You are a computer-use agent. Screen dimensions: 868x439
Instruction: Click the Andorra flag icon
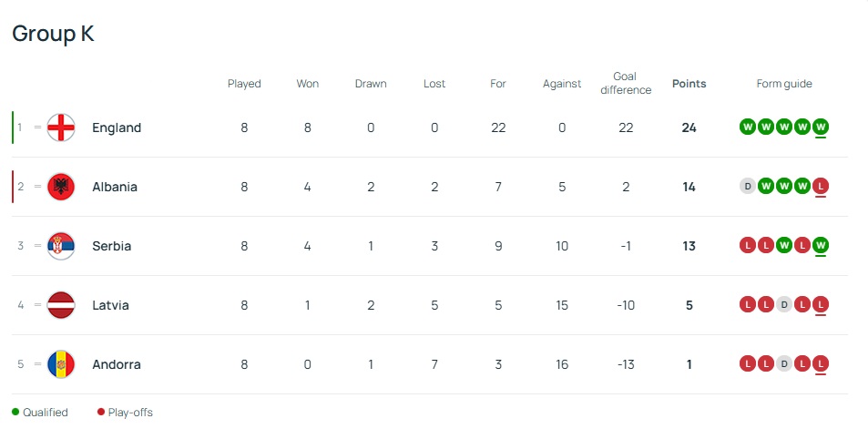[x=61, y=364]
